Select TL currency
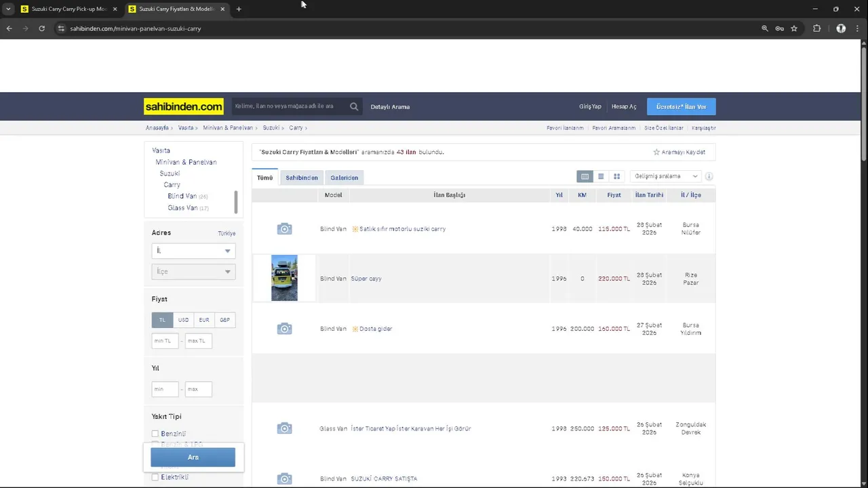Screen dimensions: 868x488 click(162, 320)
